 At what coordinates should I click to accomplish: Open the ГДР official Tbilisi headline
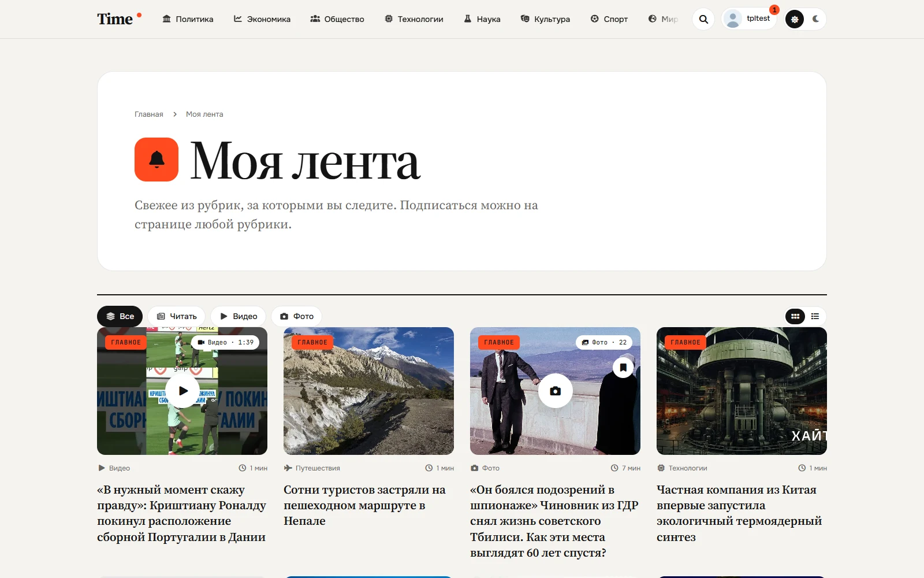pyautogui.click(x=554, y=521)
